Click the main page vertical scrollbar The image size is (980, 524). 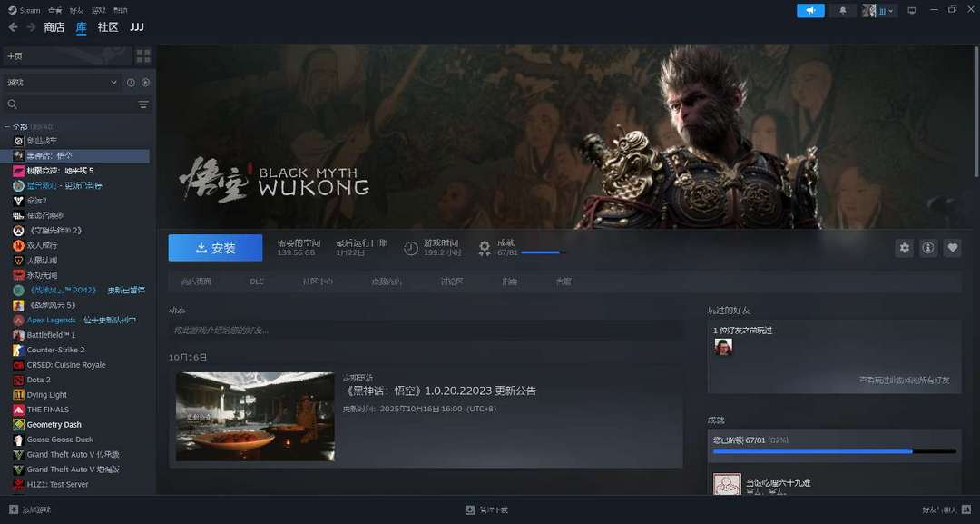976,112
